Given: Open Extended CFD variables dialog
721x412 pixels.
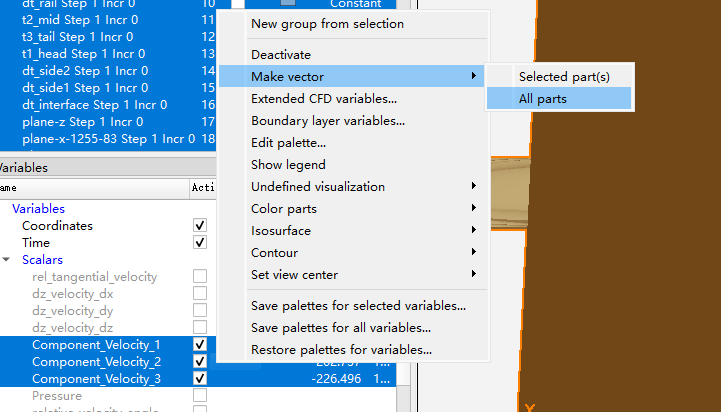Looking at the screenshot, I should 324,99.
